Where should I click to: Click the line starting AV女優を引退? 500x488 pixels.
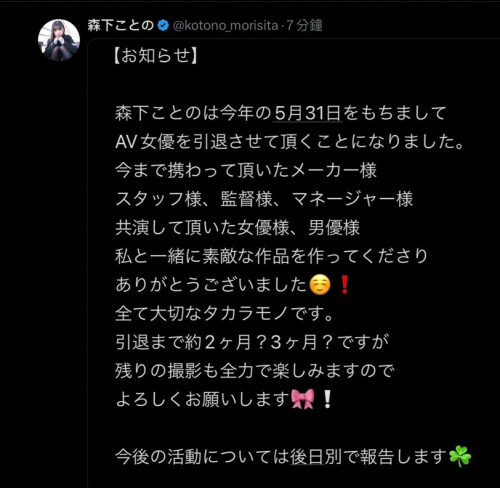tap(289, 142)
